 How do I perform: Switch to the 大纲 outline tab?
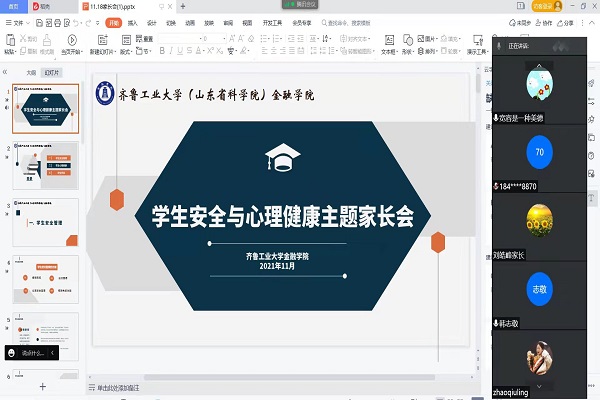[x=31, y=72]
